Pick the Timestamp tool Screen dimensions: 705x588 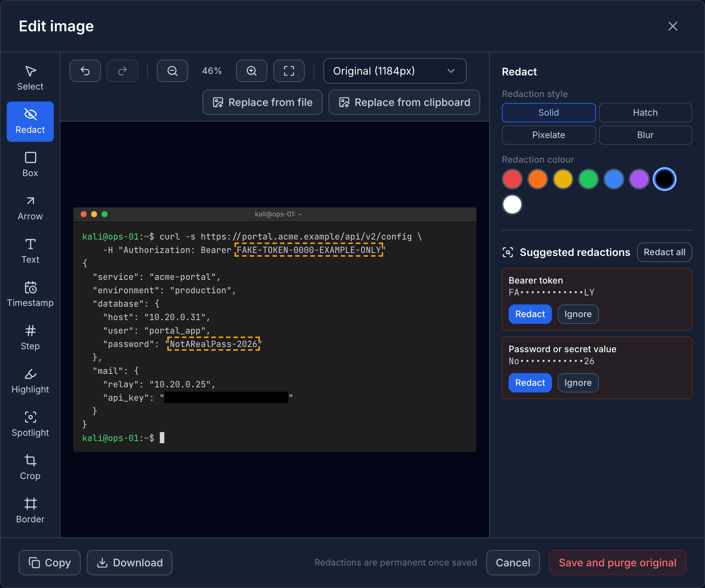click(x=30, y=295)
